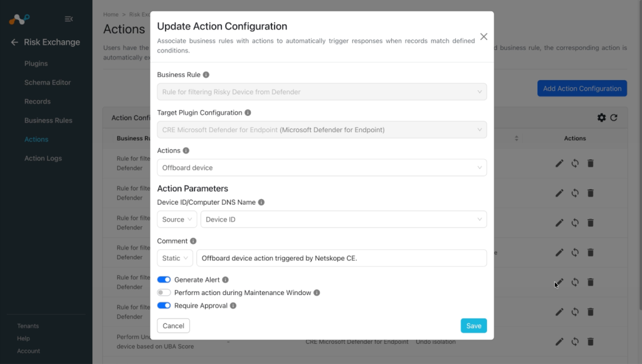
Task: Edit the Undo isolation action row
Action: coord(559,341)
